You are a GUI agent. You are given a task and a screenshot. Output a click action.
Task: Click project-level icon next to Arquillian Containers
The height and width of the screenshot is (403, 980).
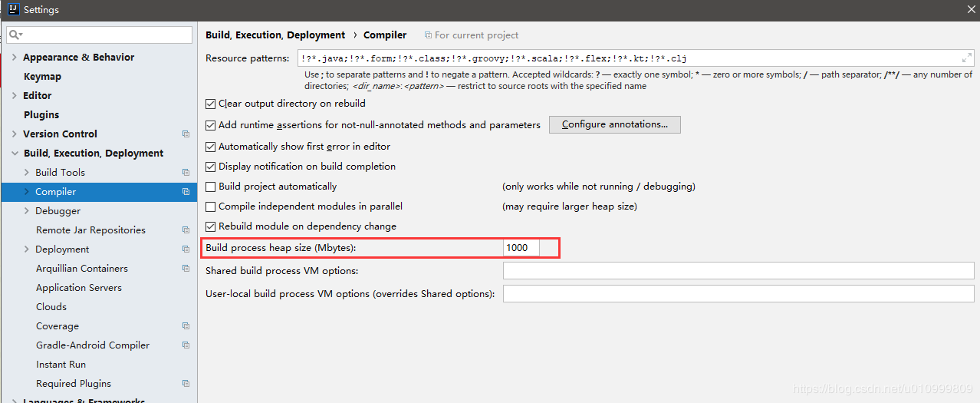(186, 268)
